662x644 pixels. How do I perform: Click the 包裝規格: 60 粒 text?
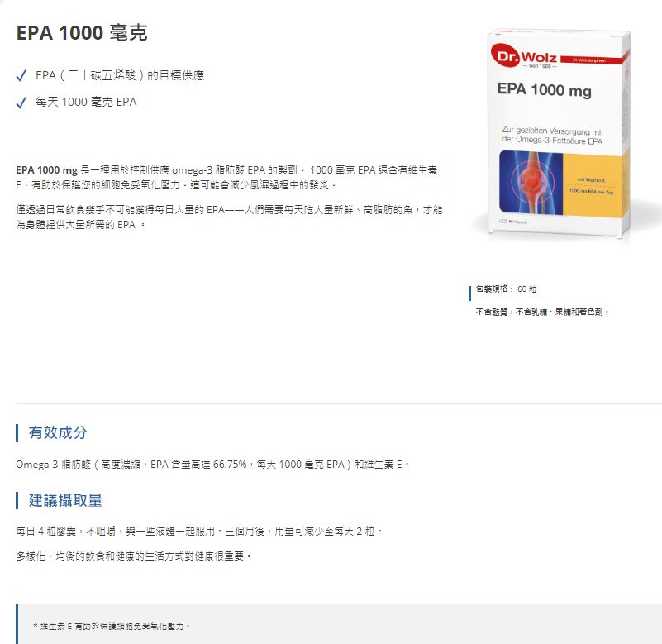(506, 289)
